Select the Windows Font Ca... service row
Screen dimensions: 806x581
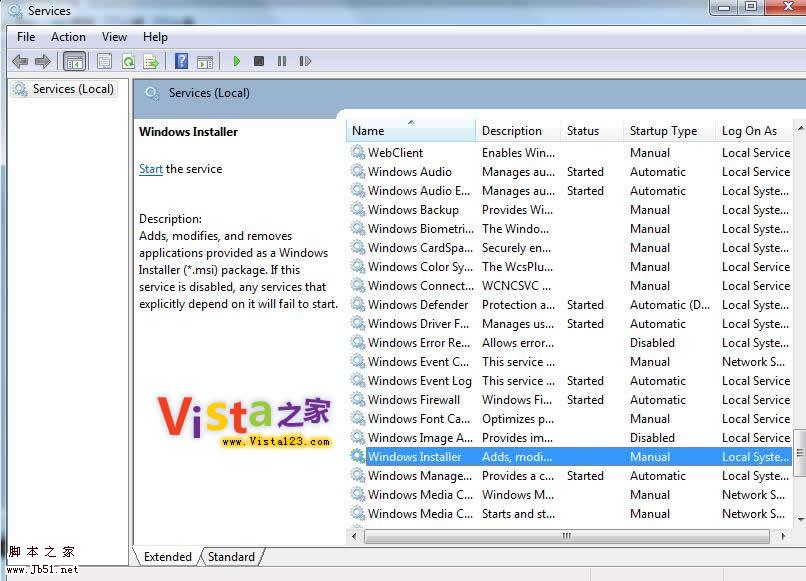point(570,419)
